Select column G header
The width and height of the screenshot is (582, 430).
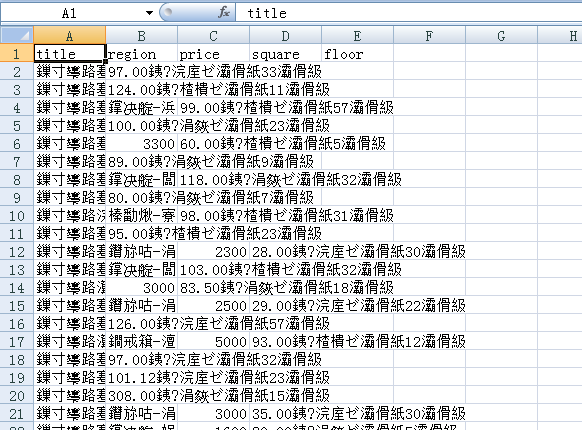point(501,36)
